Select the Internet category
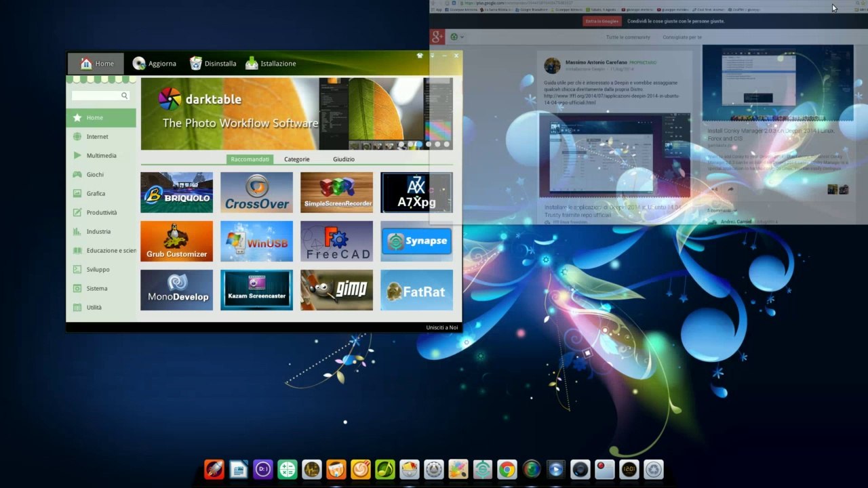868x488 pixels. point(101,137)
